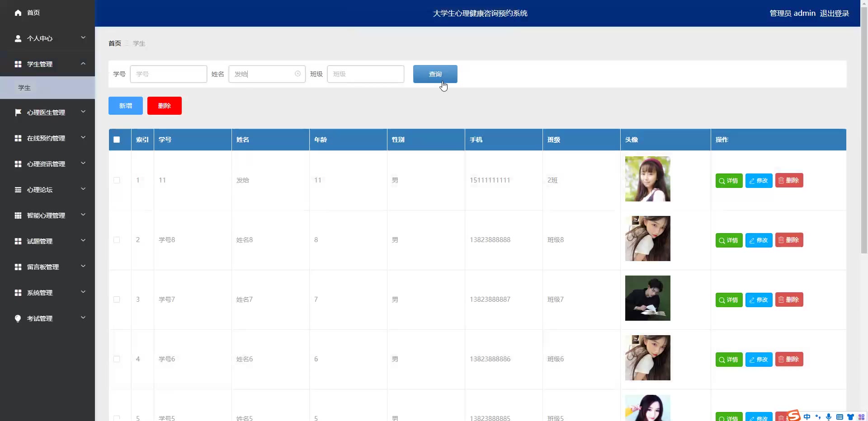868x421 pixels.
Task: Click the blue 新增 add button
Action: click(x=126, y=106)
